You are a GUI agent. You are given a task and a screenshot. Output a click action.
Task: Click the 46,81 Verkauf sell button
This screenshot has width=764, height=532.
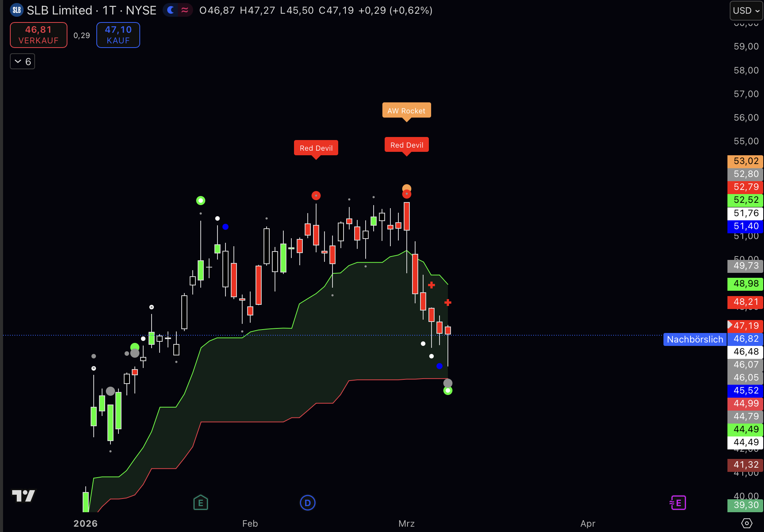coord(38,35)
